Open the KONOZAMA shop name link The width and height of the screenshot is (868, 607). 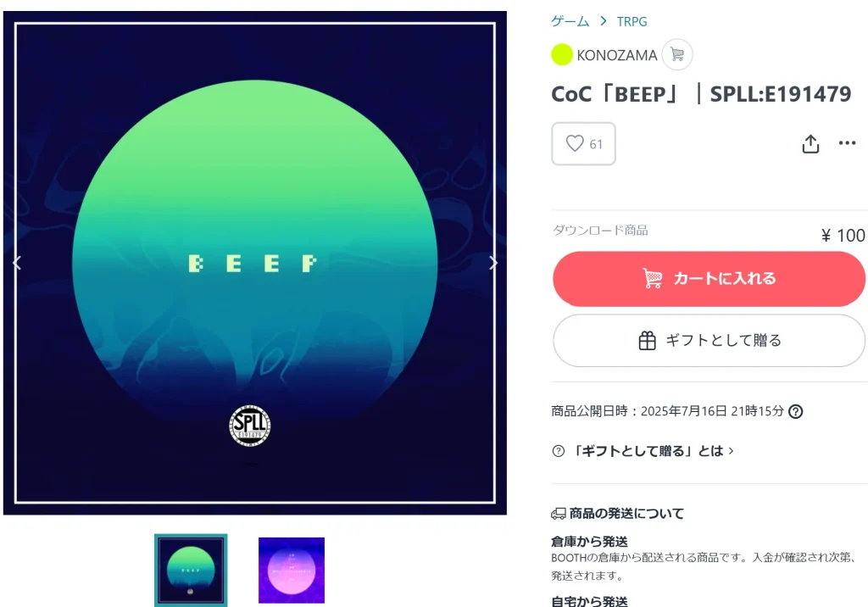[x=617, y=55]
